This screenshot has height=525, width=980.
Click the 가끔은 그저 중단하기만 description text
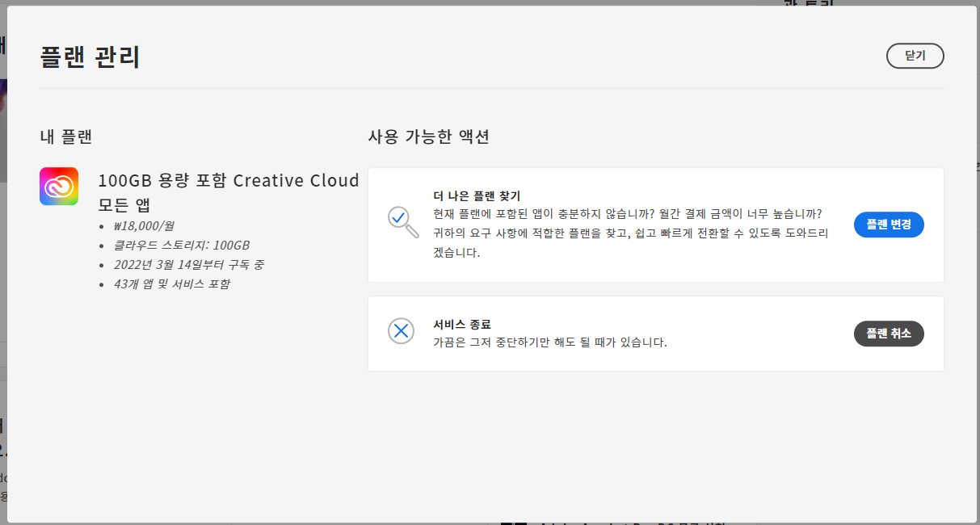[x=550, y=342]
